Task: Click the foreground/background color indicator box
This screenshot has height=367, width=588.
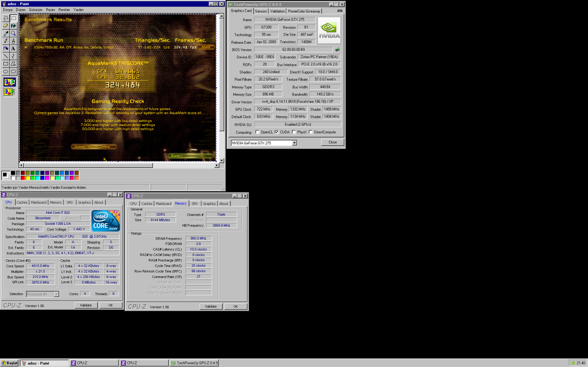Action: point(6,175)
